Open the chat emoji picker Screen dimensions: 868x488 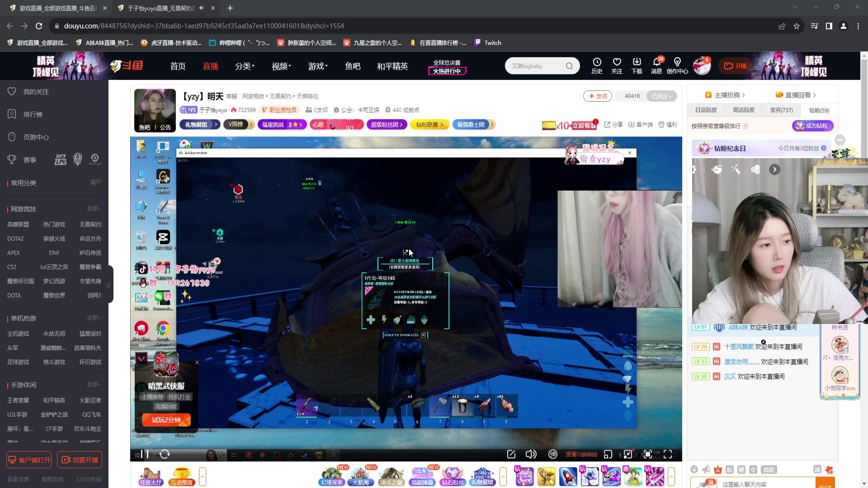(x=694, y=469)
